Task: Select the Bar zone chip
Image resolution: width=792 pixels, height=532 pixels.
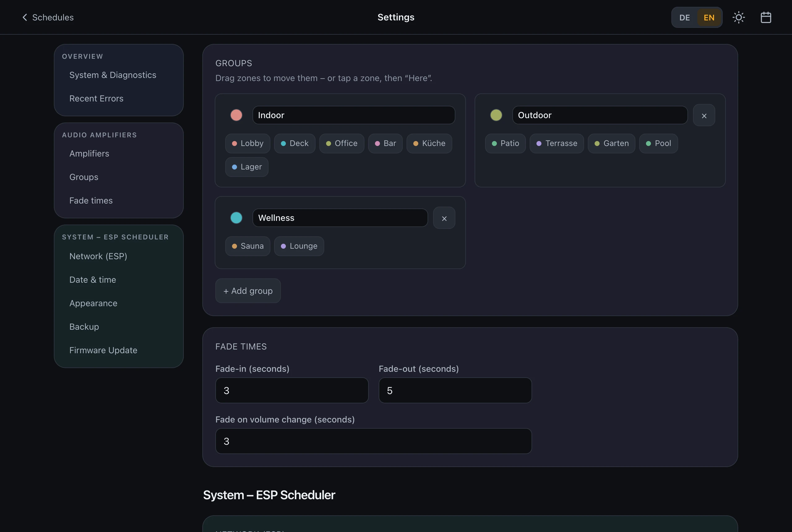Action: click(385, 144)
